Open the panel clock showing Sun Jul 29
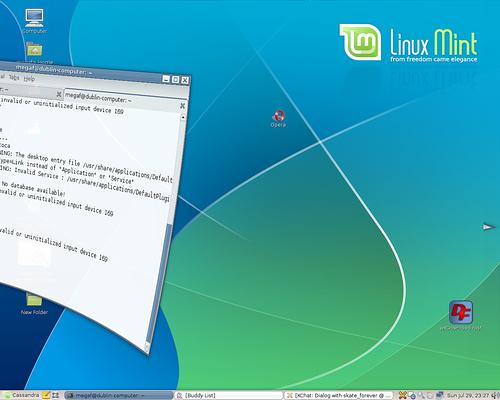Image resolution: width=500 pixels, height=400 pixels. tap(467, 396)
